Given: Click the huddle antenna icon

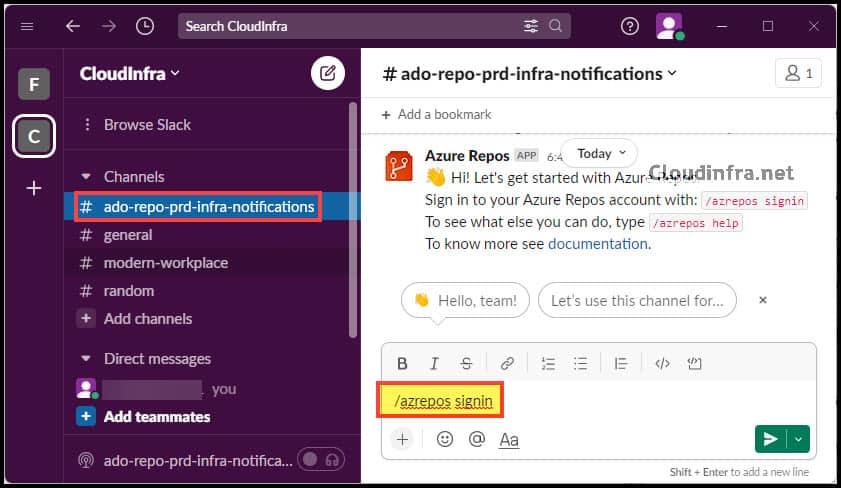Looking at the screenshot, I should (86, 460).
